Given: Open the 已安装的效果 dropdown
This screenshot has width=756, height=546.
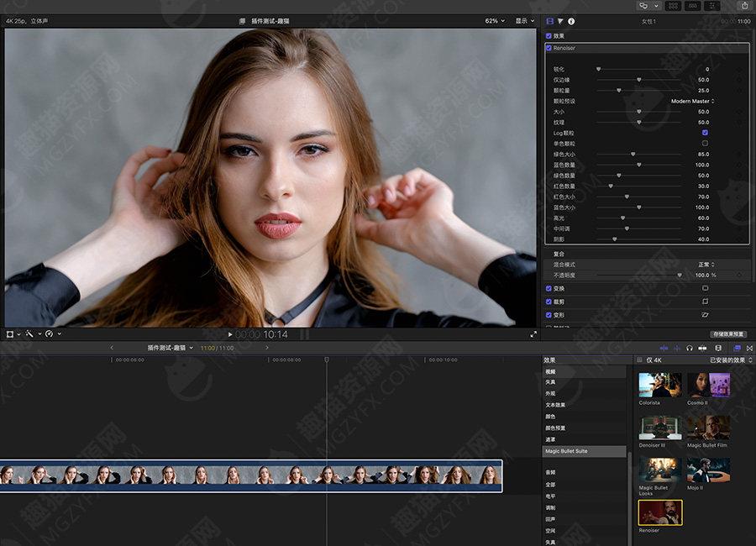Looking at the screenshot, I should click(x=731, y=360).
